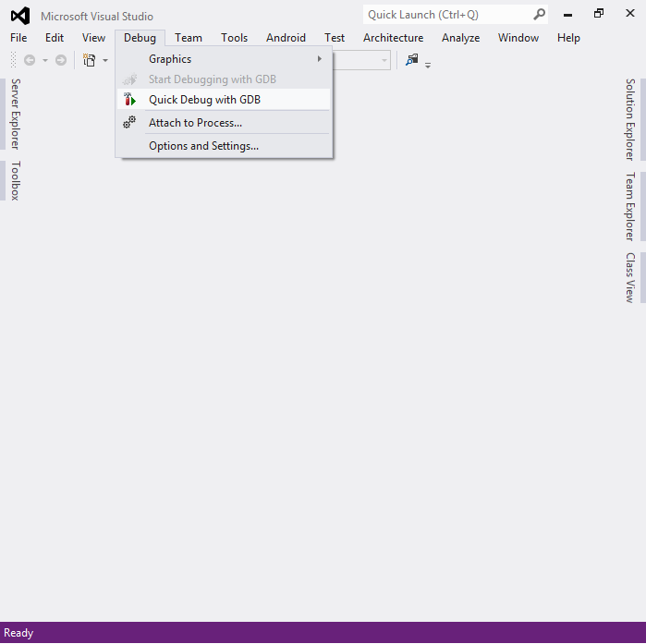Click the toolbar drag grip handle
646x644 pixels.
point(13,60)
